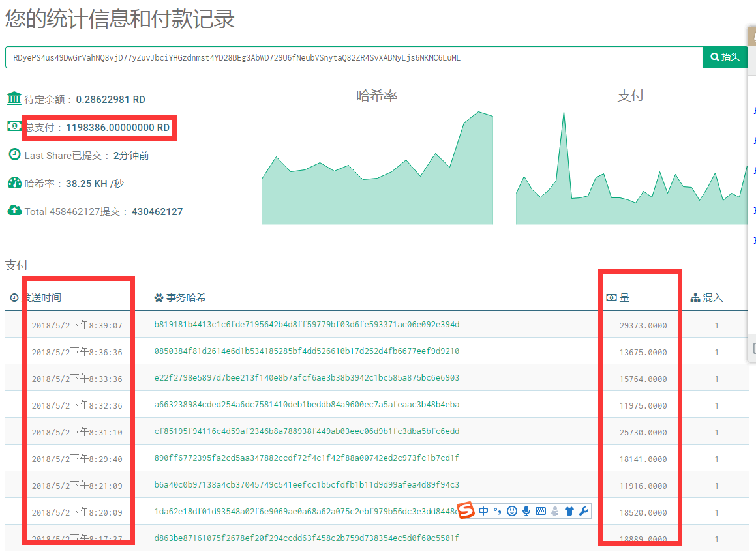
Task: Click the timestamp 2018/5/2下午8:31:10
Action: 77,432
